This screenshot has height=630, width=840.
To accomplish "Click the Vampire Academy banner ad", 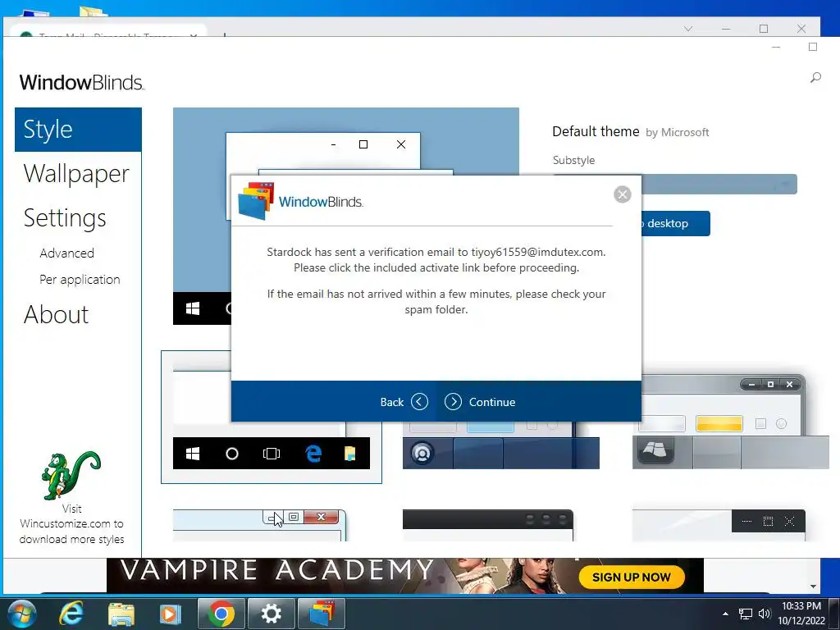I will click(x=404, y=575).
